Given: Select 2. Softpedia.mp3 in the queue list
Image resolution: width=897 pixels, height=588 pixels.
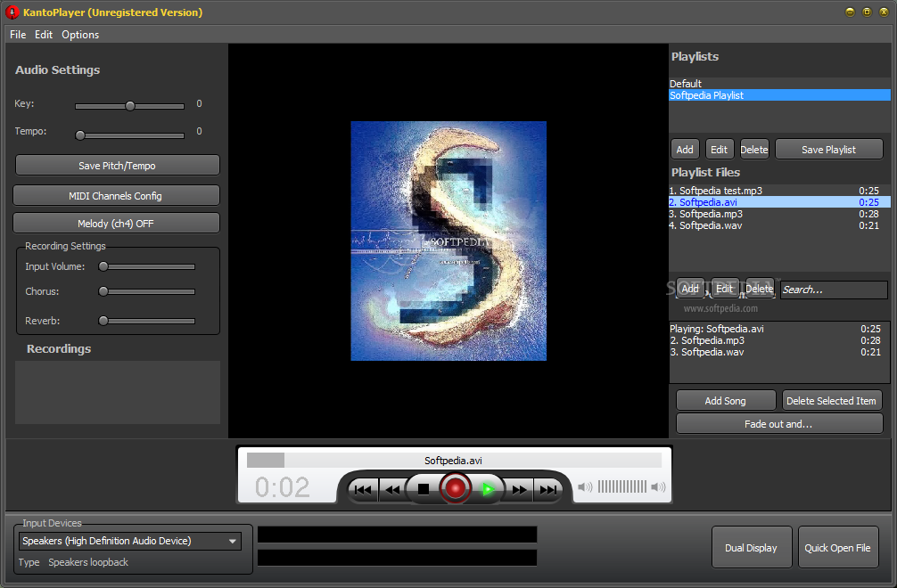Looking at the screenshot, I should click(779, 340).
